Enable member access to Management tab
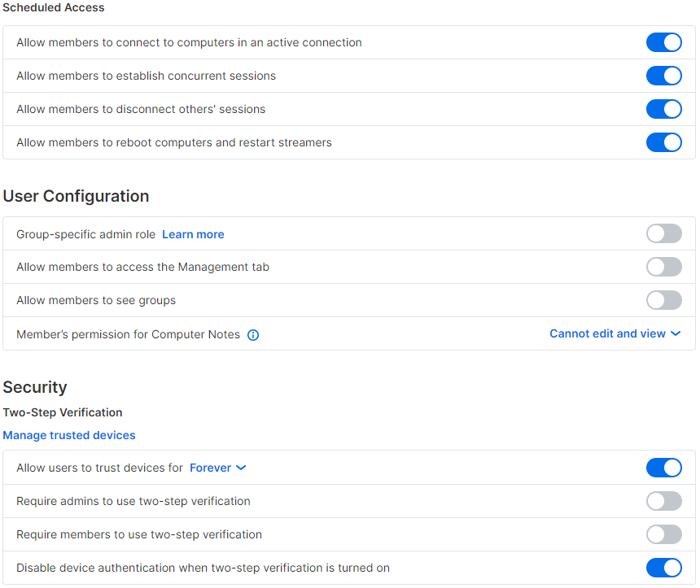This screenshot has width=700, height=588. (x=664, y=267)
